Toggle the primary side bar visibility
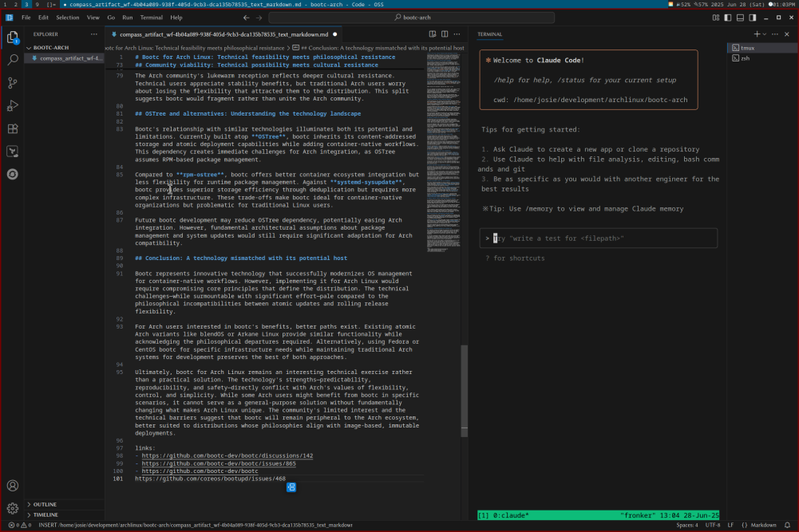Image resolution: width=799 pixels, height=532 pixels. coord(727,17)
